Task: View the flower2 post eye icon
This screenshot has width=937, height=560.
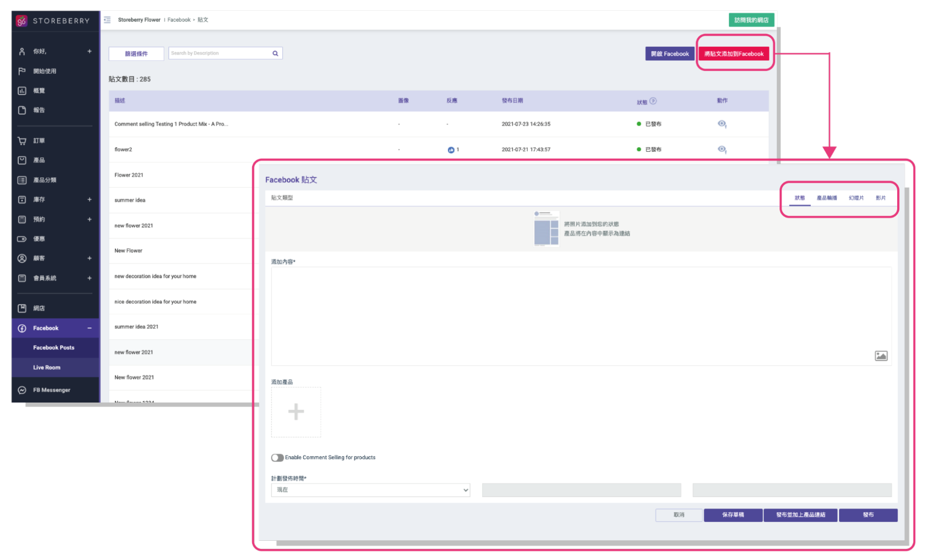Action: pos(722,149)
